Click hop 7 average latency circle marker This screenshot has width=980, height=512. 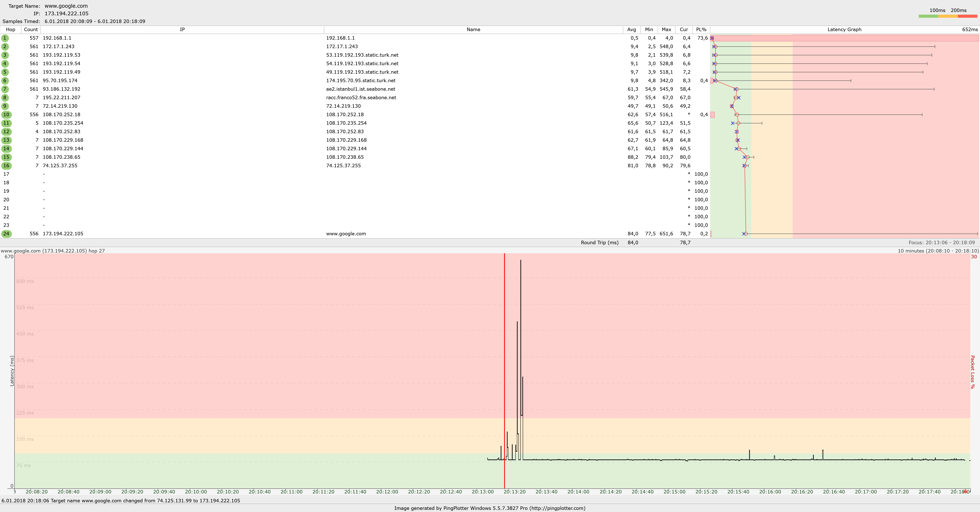(x=737, y=89)
